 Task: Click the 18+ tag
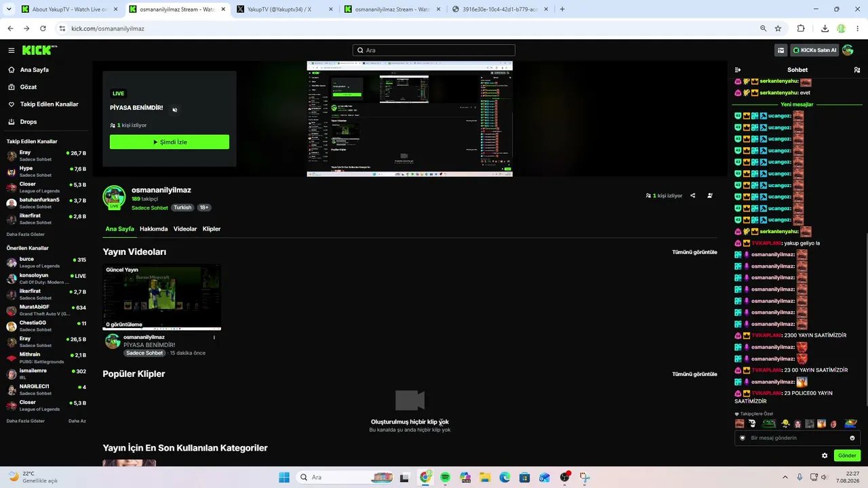click(203, 207)
